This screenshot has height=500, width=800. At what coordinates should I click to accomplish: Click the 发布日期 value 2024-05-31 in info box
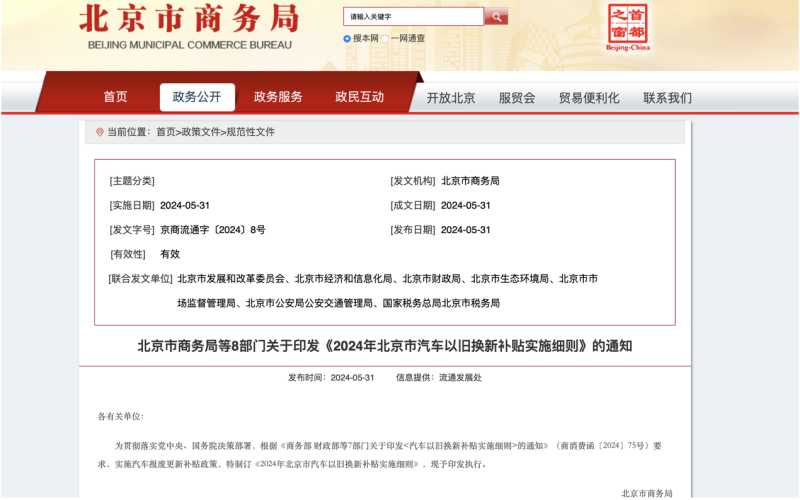(x=465, y=230)
